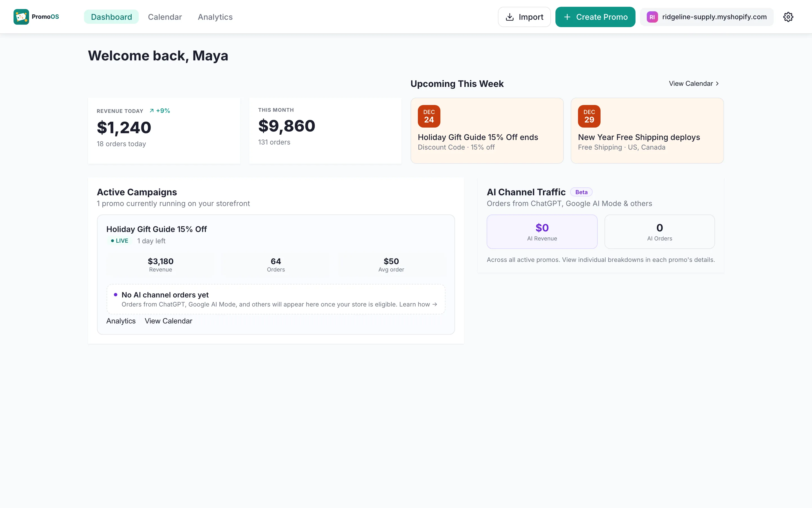The image size is (812, 508).
Task: Click the $50 Avg order stat
Action: (x=391, y=265)
